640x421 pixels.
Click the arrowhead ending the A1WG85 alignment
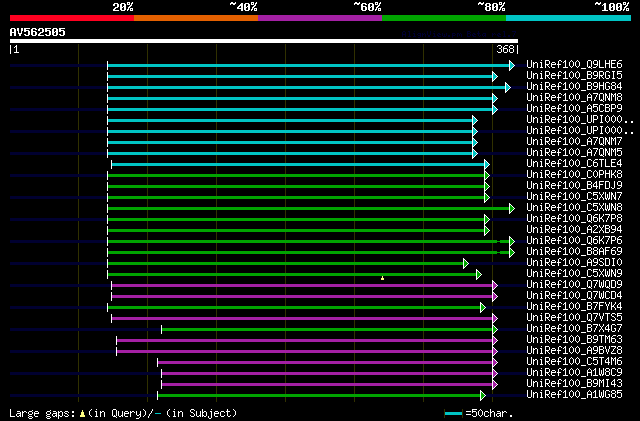(x=483, y=396)
